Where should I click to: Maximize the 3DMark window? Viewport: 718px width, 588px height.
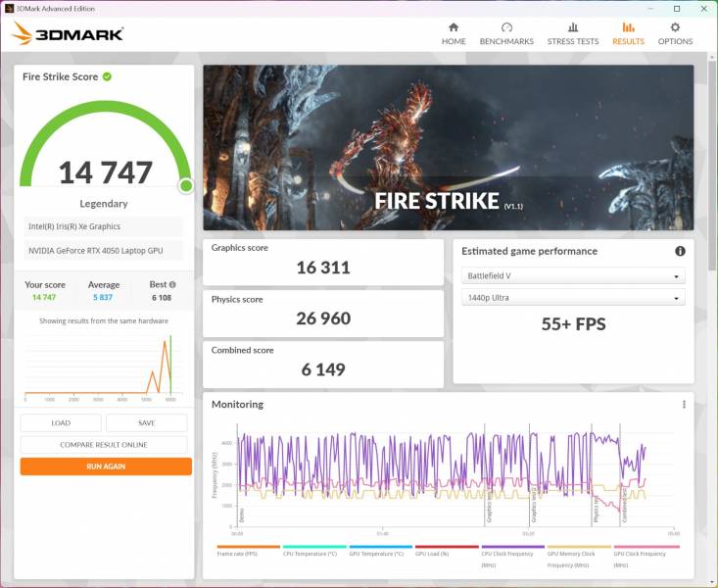click(x=677, y=8)
